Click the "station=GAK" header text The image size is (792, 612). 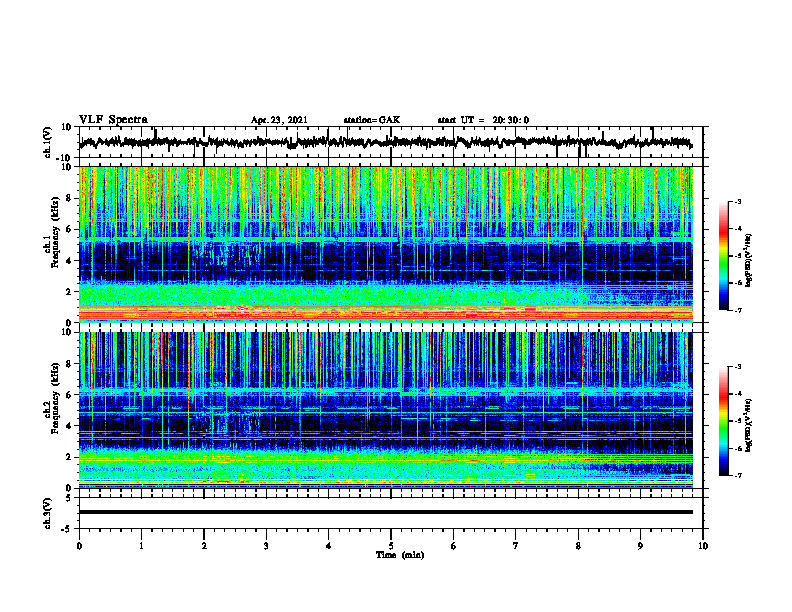(x=372, y=120)
